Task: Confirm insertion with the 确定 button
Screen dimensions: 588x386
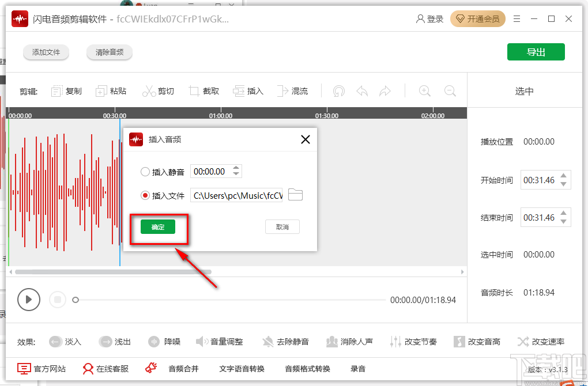Action: click(159, 226)
